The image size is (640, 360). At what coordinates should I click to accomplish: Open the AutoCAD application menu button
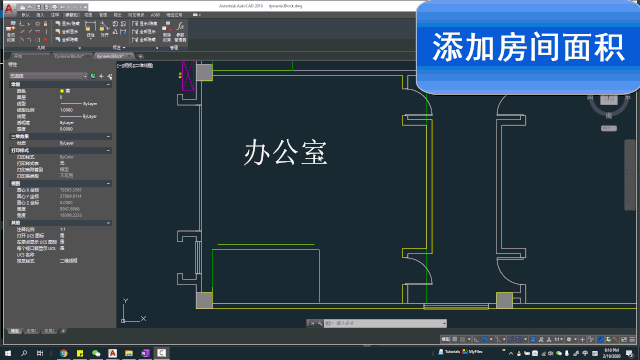(9, 8)
